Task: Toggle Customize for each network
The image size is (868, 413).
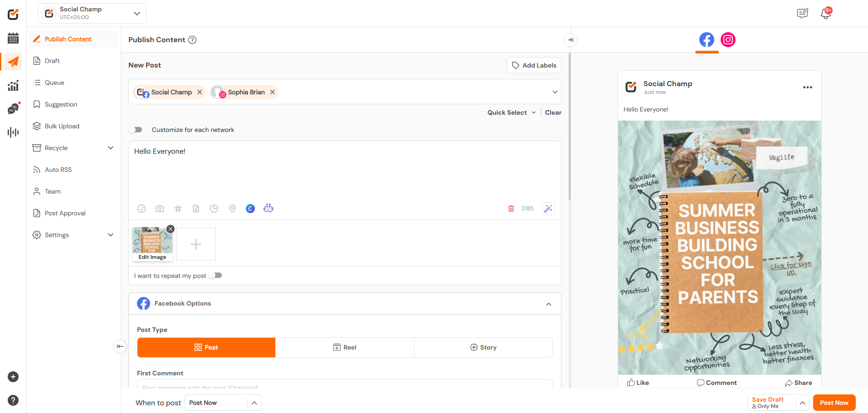Action: click(x=136, y=130)
